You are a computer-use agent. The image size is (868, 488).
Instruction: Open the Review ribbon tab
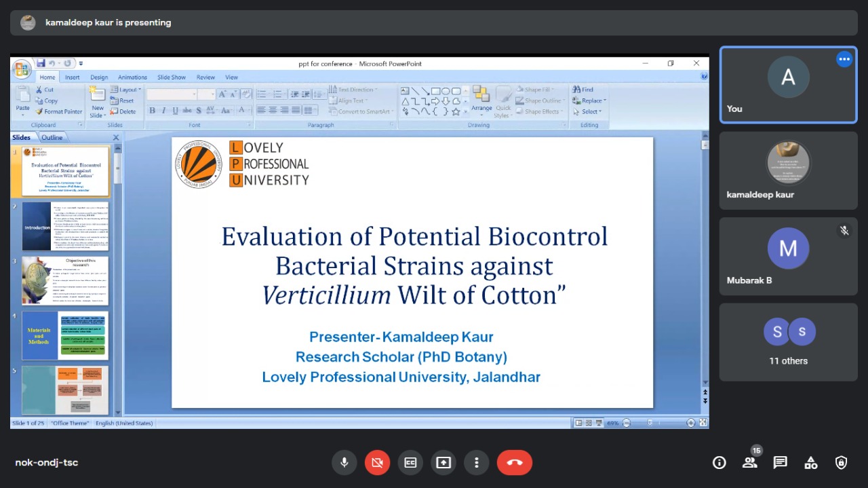tap(205, 77)
